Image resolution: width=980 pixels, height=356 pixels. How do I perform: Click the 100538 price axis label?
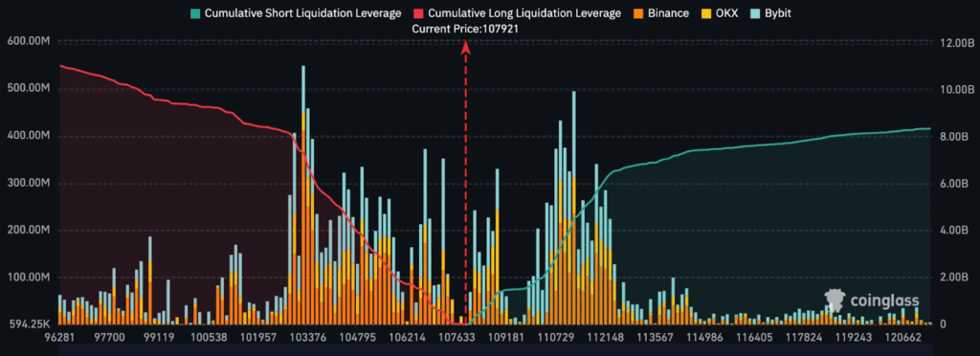tap(210, 337)
